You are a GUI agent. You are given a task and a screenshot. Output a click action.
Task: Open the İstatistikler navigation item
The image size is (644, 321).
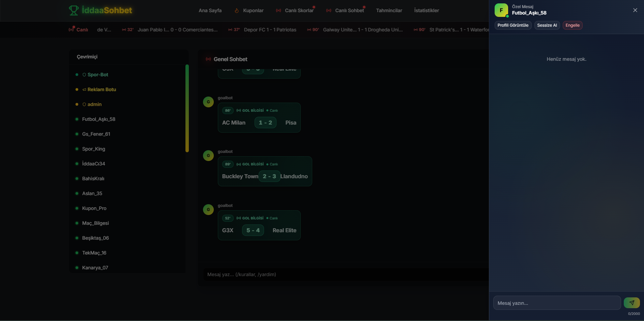(x=426, y=10)
